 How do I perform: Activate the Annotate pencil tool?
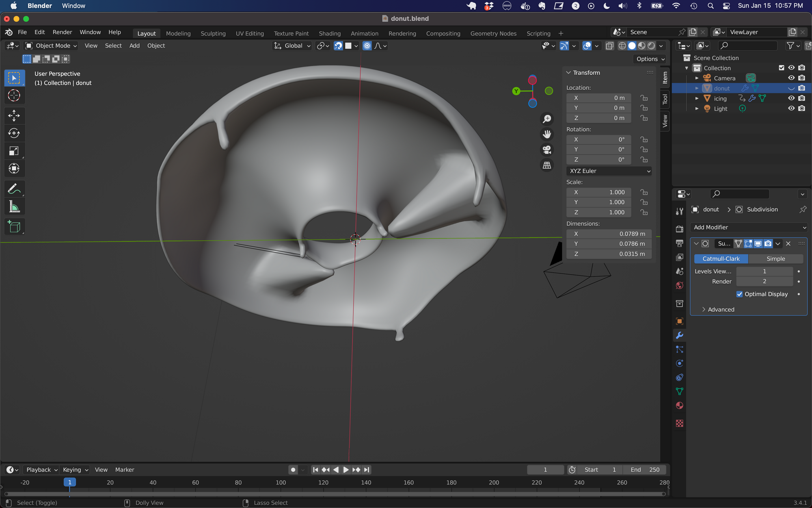coord(14,189)
